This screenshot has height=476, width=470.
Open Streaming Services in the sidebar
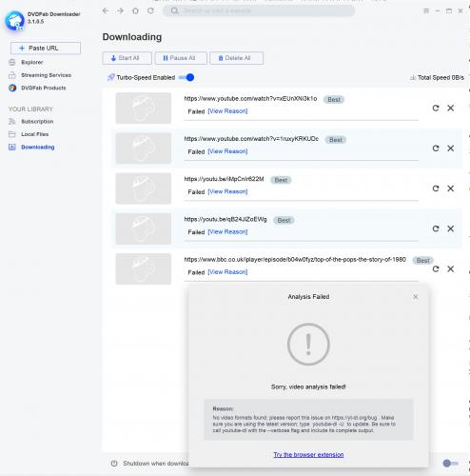tap(40, 75)
